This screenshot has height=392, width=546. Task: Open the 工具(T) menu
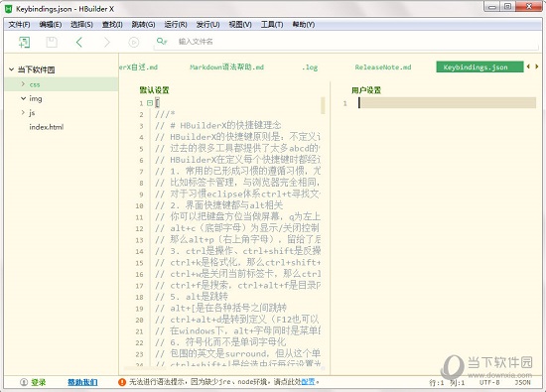(x=272, y=25)
